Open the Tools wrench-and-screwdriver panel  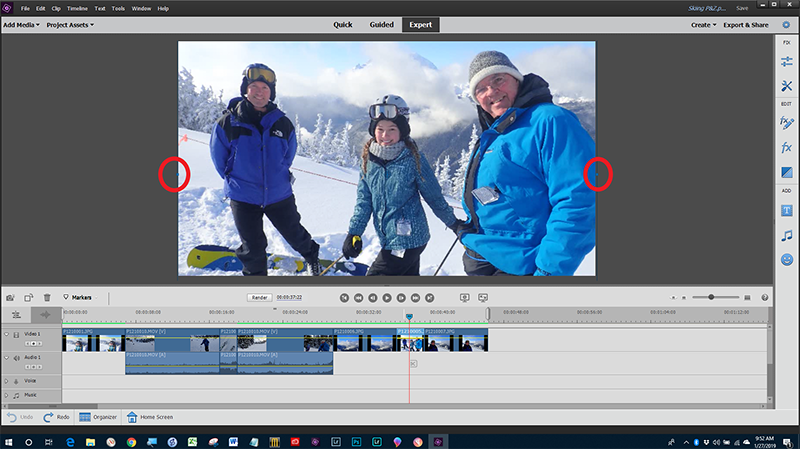pyautogui.click(x=786, y=86)
